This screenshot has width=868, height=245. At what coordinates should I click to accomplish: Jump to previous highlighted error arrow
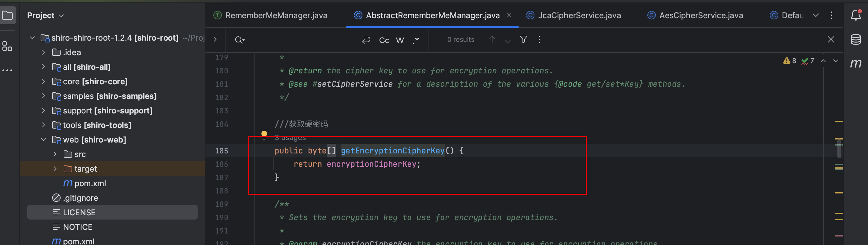(x=823, y=61)
